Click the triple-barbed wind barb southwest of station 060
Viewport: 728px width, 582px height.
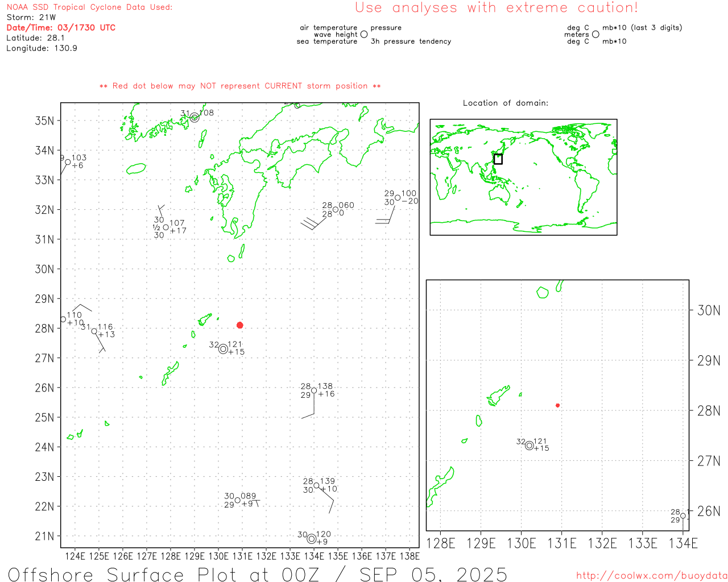point(313,222)
